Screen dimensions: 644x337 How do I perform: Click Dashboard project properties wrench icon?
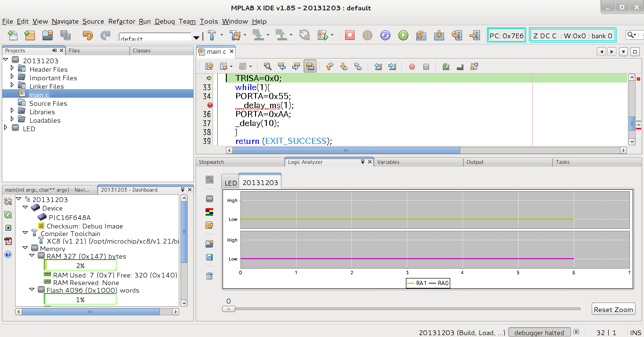8,202
